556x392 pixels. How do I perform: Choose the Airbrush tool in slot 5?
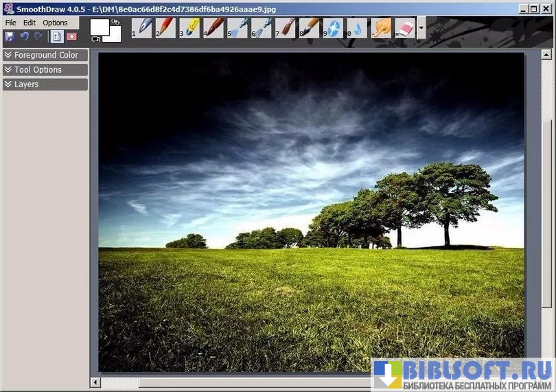[x=238, y=27]
